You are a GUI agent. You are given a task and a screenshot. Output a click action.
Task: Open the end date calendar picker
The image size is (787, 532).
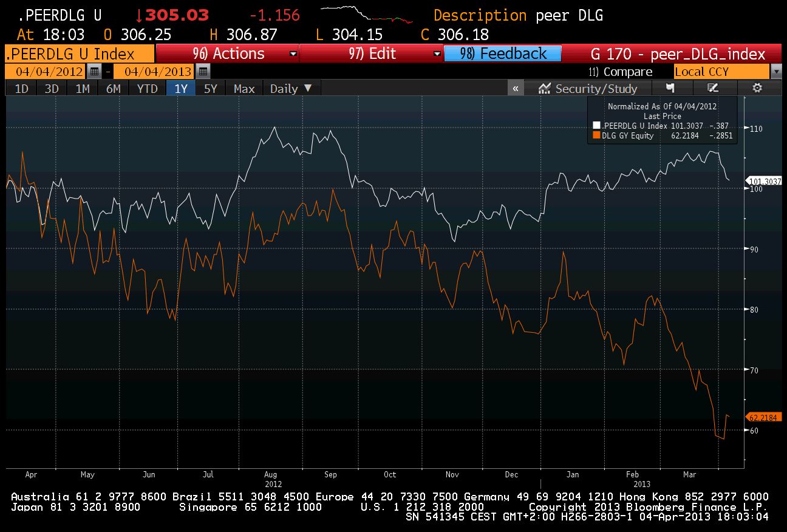coord(203,72)
